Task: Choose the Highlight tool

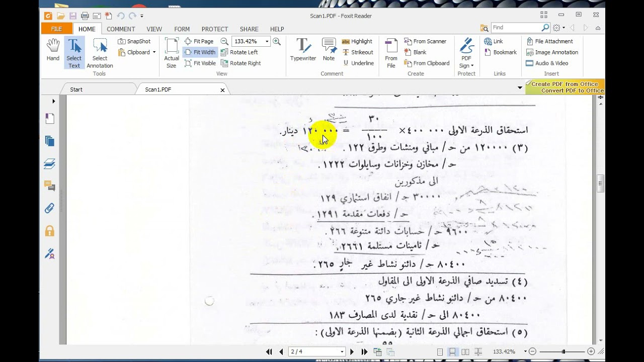Action: [x=357, y=41]
